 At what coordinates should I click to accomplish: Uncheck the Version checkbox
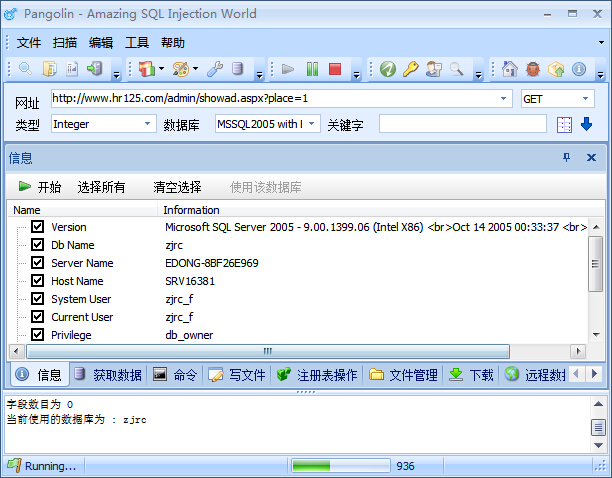[37, 226]
